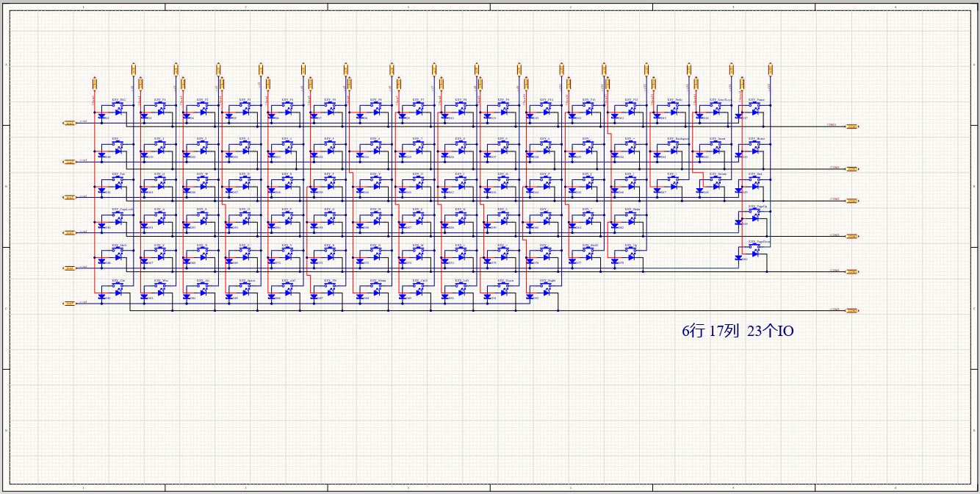Image resolution: width=980 pixels, height=494 pixels.
Task: Select the KEY_Menu switch symbol
Action: [x=375, y=286]
